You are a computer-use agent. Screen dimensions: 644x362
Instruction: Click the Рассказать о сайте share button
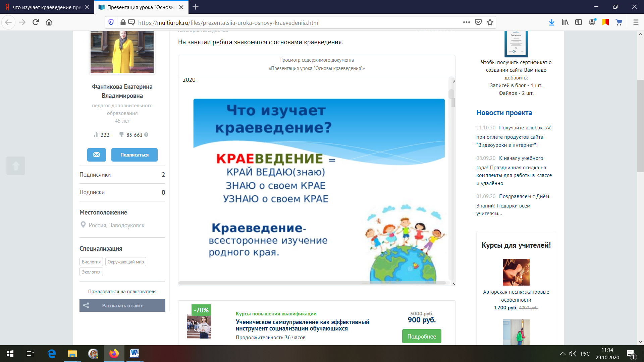(122, 305)
